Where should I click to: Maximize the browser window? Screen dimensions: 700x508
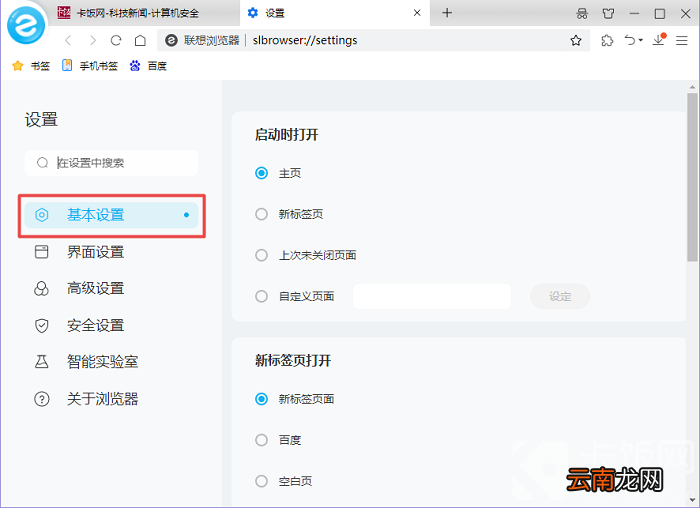(x=660, y=13)
